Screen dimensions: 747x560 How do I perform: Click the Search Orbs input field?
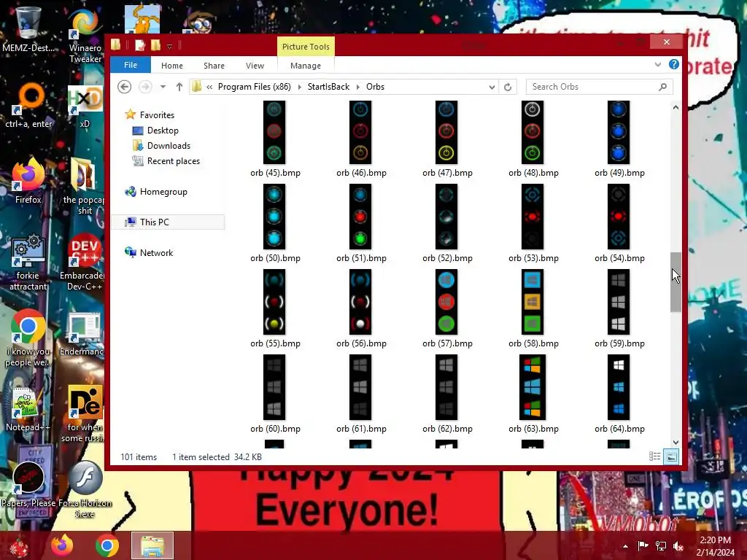[x=592, y=87]
